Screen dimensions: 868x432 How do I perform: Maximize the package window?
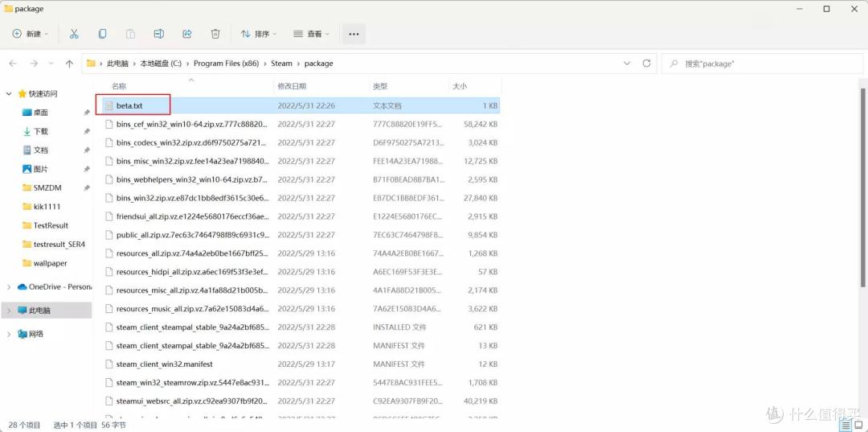826,9
